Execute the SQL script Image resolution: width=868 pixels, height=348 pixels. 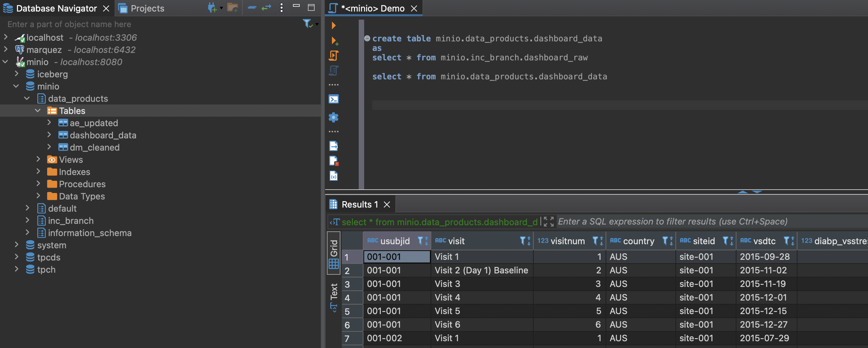[334, 56]
